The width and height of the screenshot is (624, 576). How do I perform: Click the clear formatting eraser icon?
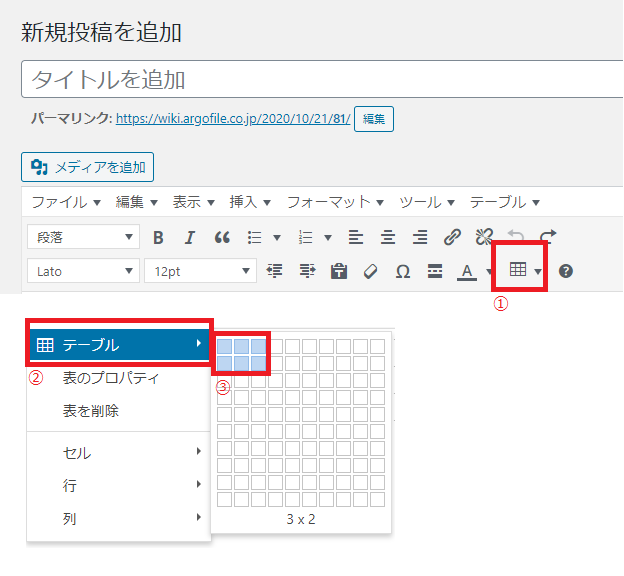tap(370, 271)
